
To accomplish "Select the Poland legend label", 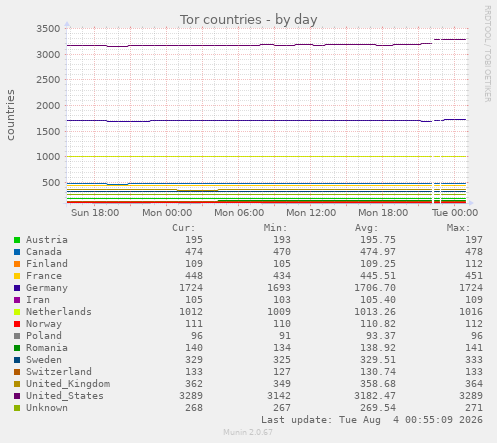I will coord(44,336).
